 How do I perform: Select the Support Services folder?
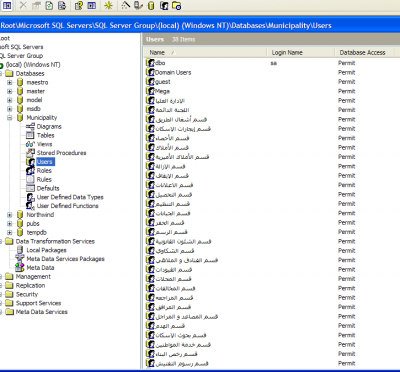[x=39, y=303]
